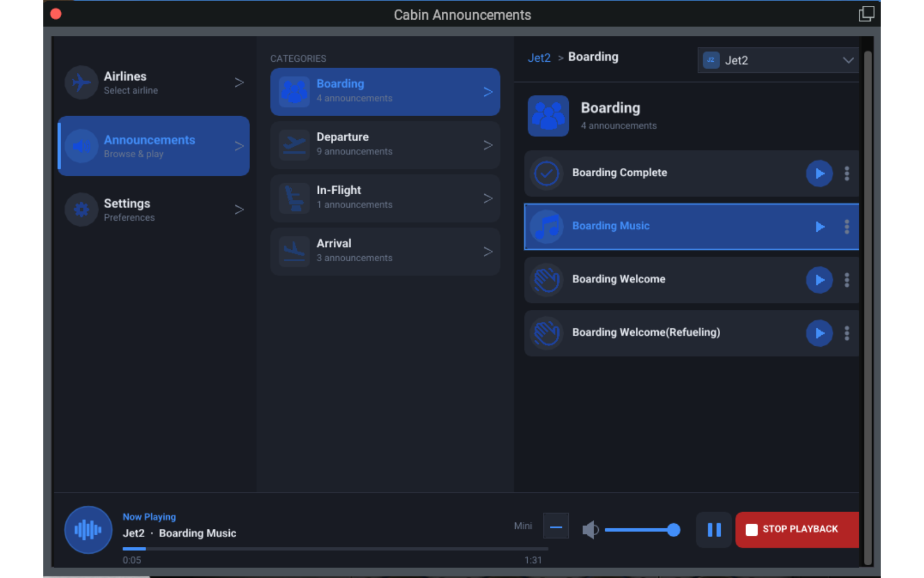Play the Boarding Music announcement
924x578 pixels.
[819, 227]
